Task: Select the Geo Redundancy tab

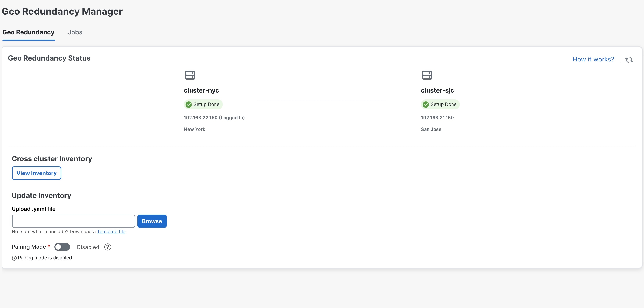Action: tap(28, 32)
